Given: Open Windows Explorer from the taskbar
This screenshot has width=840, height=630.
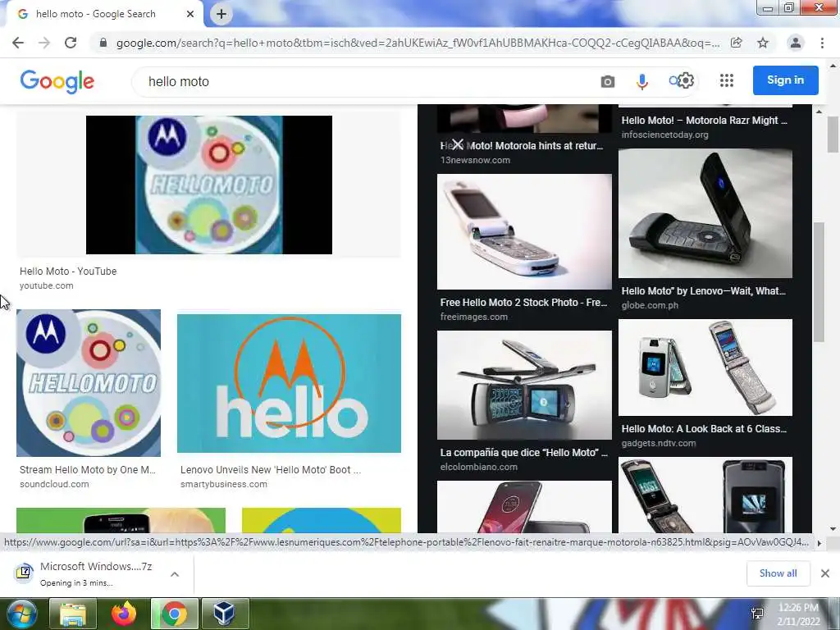Looking at the screenshot, I should (x=73, y=614).
